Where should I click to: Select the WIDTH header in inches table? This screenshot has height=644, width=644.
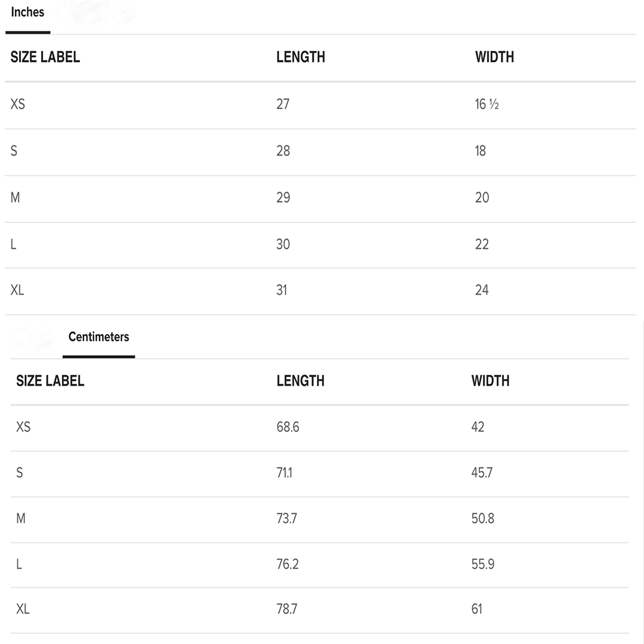pos(494,57)
